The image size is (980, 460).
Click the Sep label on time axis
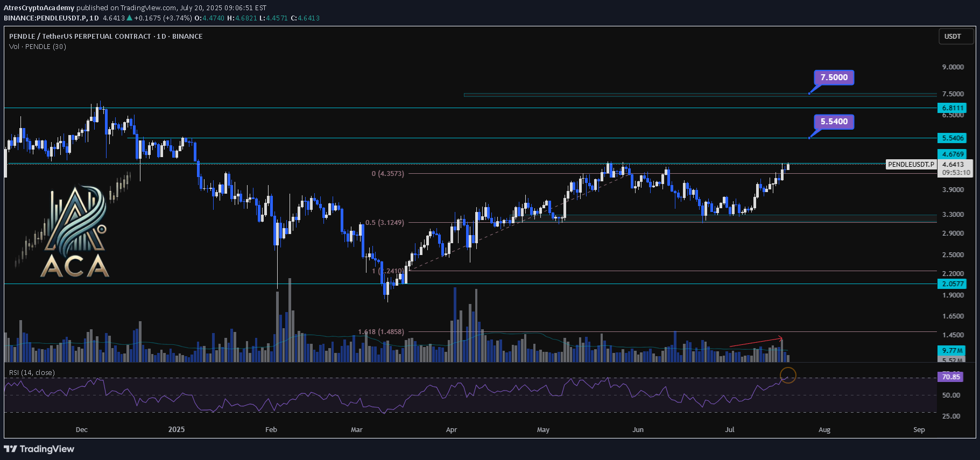pos(919,429)
